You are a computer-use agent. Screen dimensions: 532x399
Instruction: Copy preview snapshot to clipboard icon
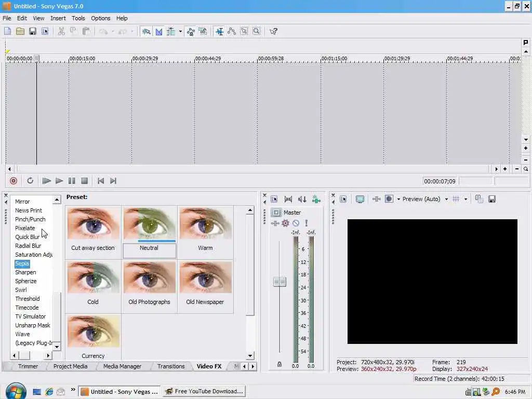(479, 199)
